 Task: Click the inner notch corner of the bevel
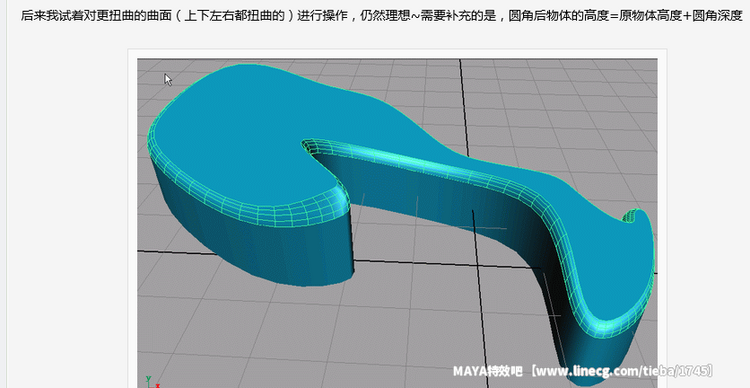(310, 146)
